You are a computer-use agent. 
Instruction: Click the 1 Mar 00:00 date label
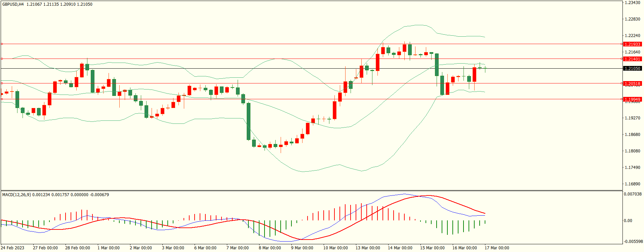(x=109, y=248)
